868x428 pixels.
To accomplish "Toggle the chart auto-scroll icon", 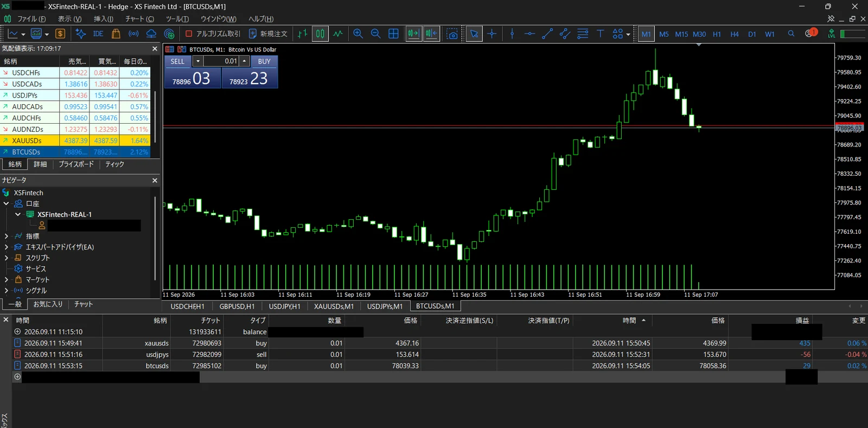I will click(413, 34).
